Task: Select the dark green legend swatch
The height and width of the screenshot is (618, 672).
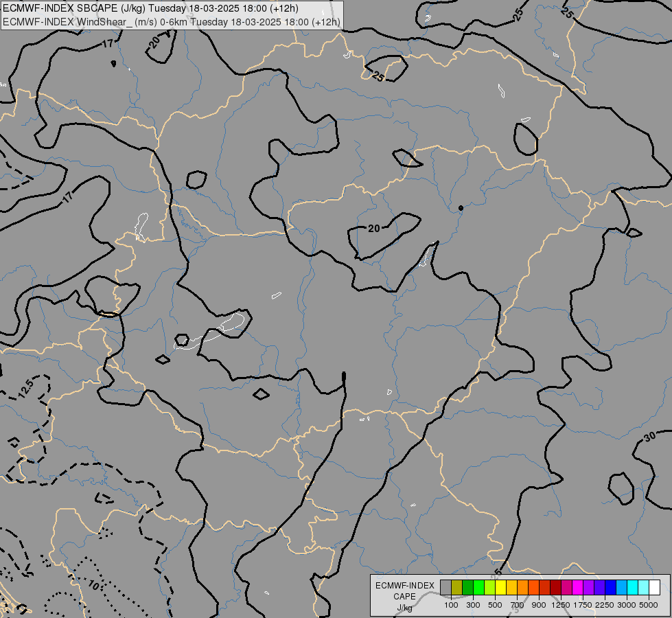Action: tap(467, 587)
